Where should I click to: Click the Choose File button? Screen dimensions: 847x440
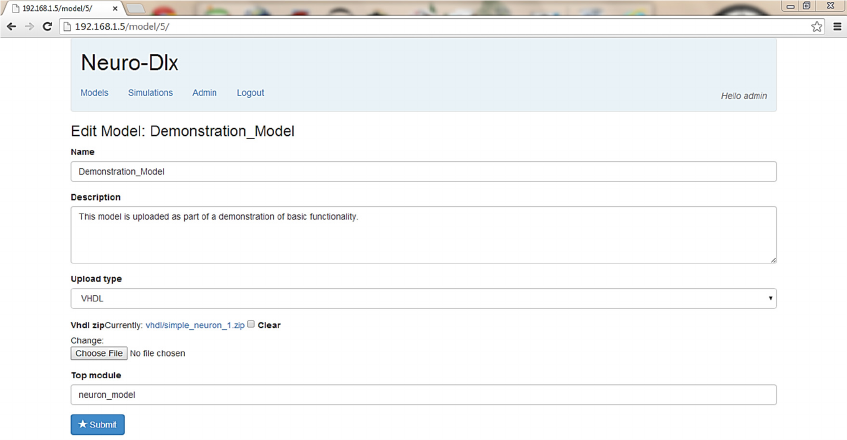pyautogui.click(x=99, y=353)
